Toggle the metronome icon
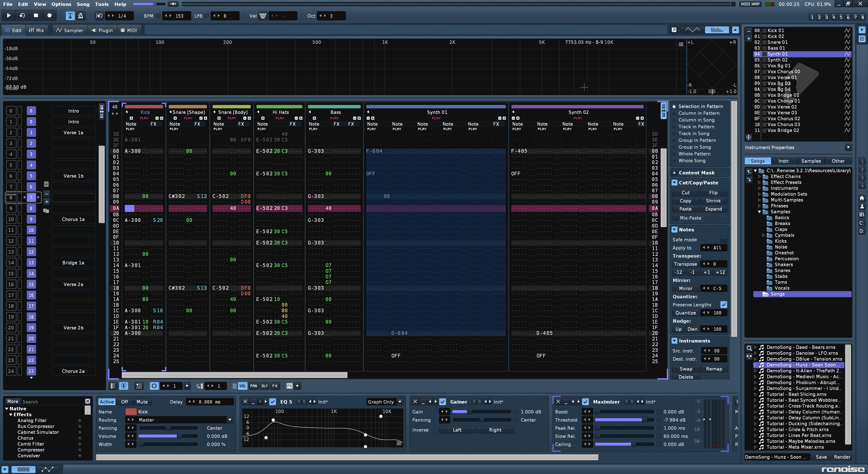The image size is (868, 474). point(80,16)
